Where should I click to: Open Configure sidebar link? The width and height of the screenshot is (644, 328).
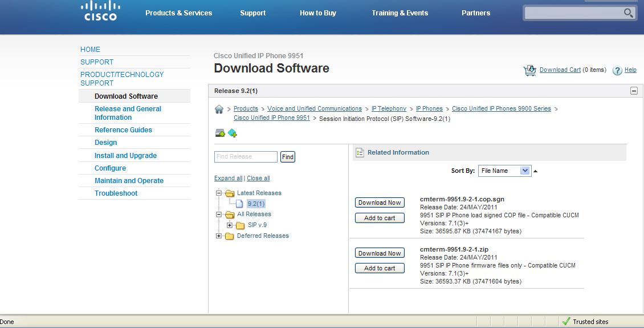pyautogui.click(x=110, y=168)
